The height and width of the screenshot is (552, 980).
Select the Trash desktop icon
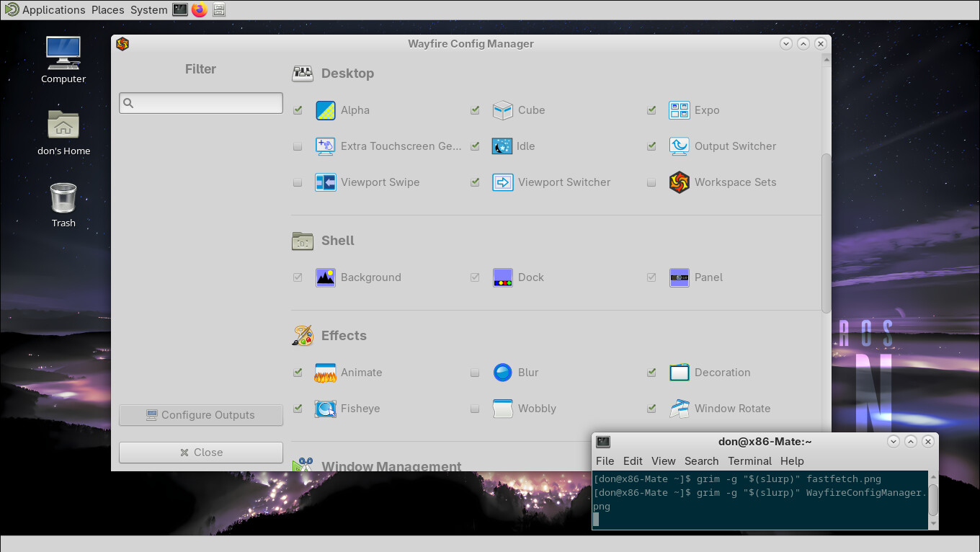click(63, 197)
